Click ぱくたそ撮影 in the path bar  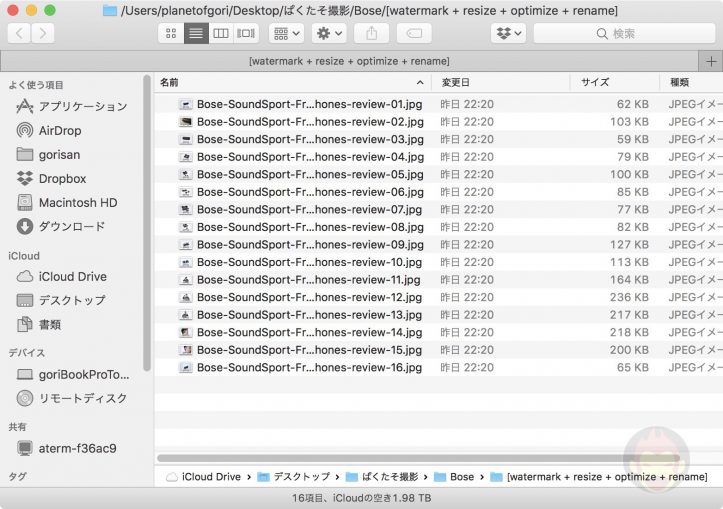[382, 477]
